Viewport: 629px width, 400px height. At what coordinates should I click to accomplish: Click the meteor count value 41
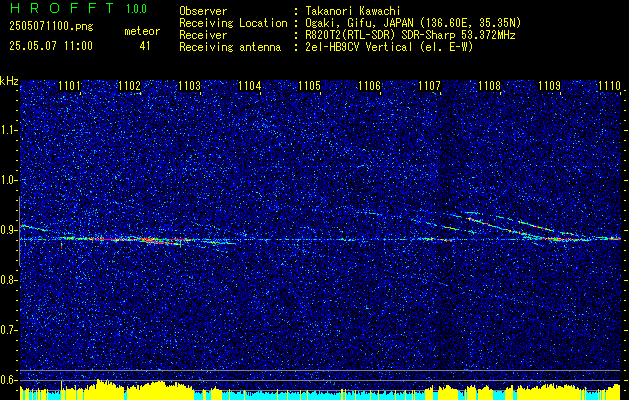(145, 46)
